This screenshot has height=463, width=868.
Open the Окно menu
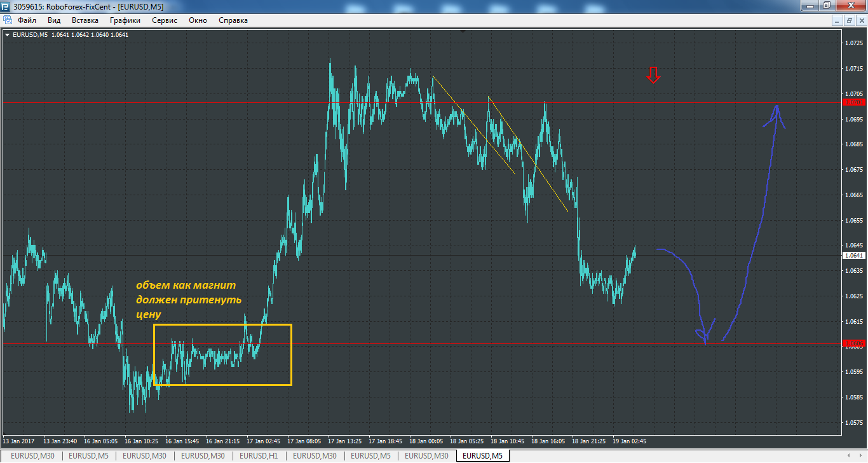(x=198, y=20)
